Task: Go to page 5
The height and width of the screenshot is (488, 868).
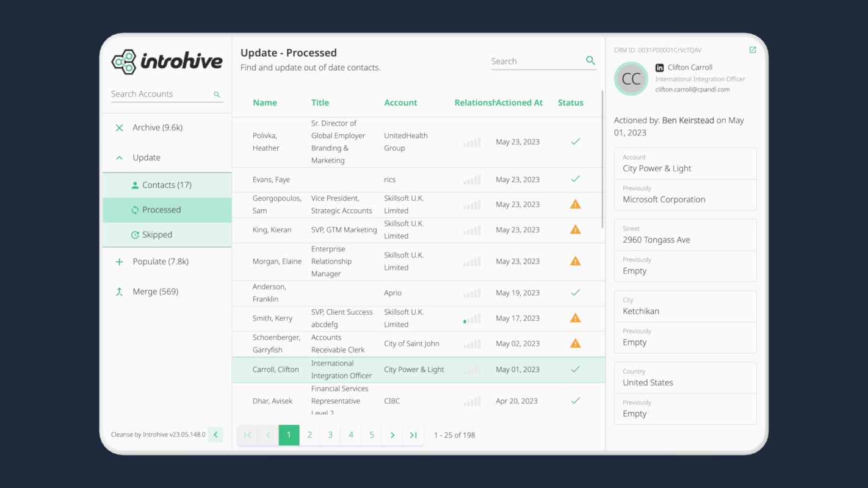Action: [372, 435]
